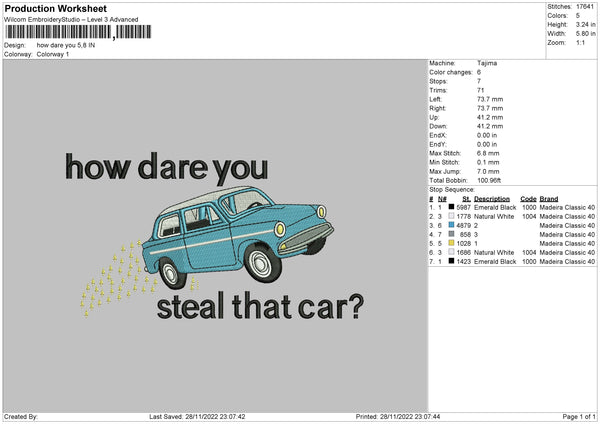
Task: Click the Stitches count value 17641
Action: coord(583,7)
